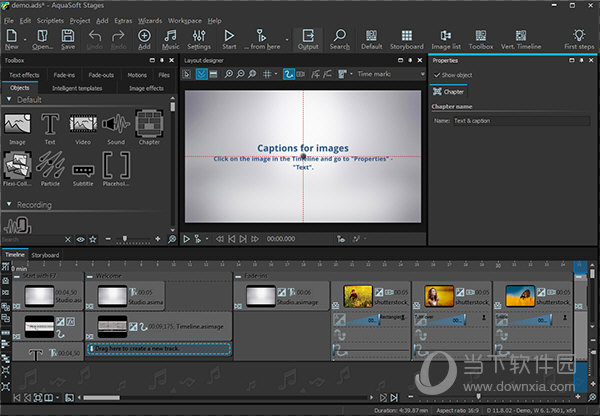Image resolution: width=600 pixels, height=416 pixels.
Task: Toggle the eye visibility icon in Toolbox footer
Action: tap(80, 240)
